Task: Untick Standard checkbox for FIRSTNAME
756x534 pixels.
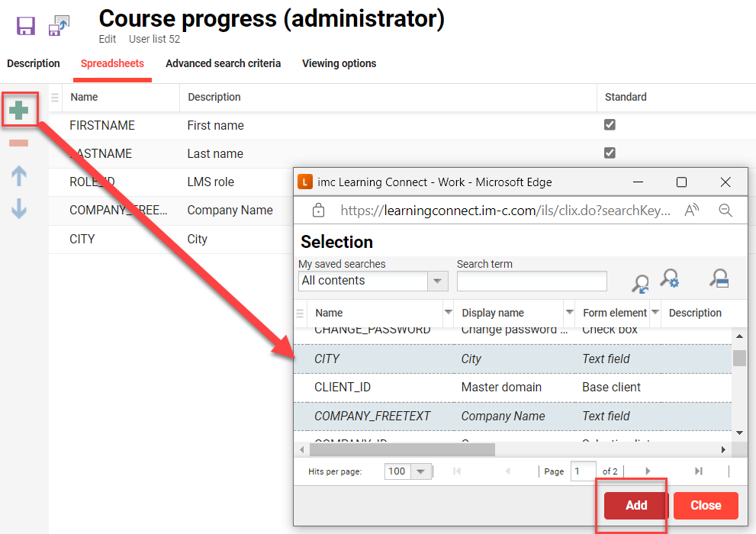Action: (610, 124)
